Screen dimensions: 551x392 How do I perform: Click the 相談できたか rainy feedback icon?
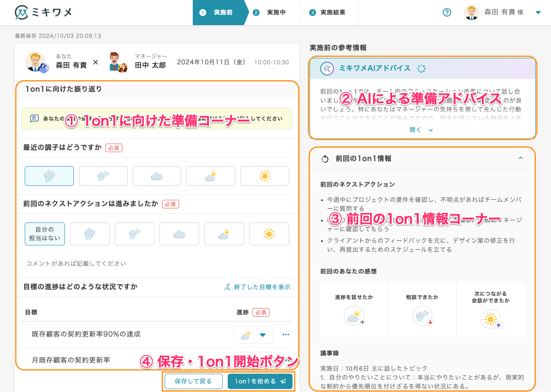pos(422,317)
